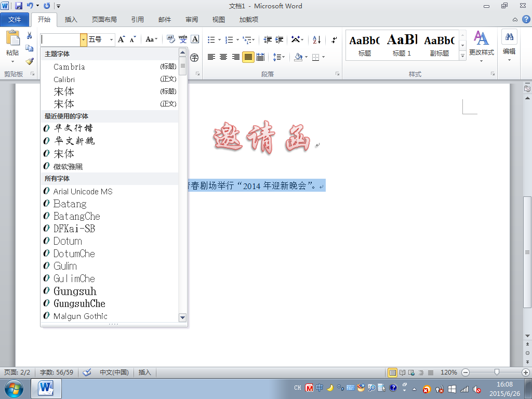Viewport: 532px width, 399px height.
Task: Click the Change Styles icon
Action: click(481, 37)
